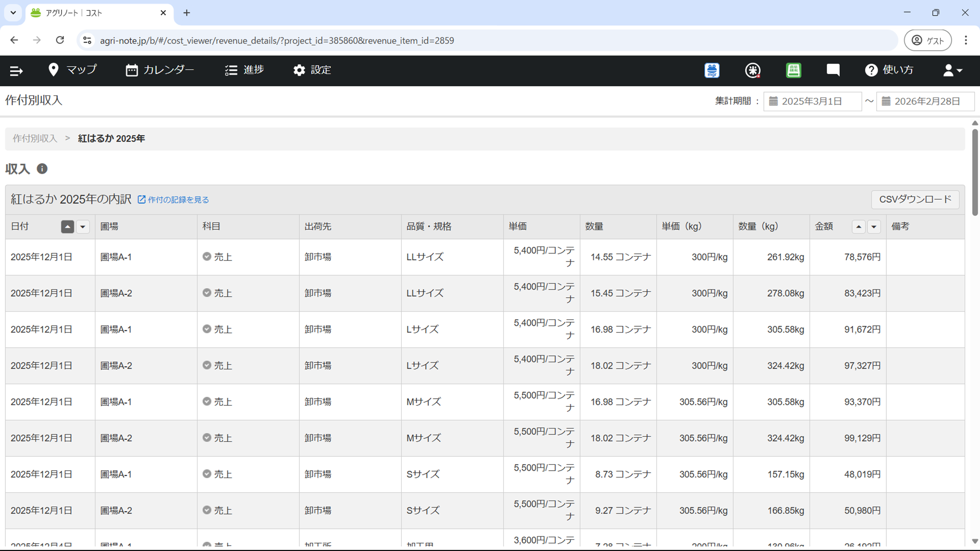Sort 金額 column ascending

pyautogui.click(x=858, y=227)
